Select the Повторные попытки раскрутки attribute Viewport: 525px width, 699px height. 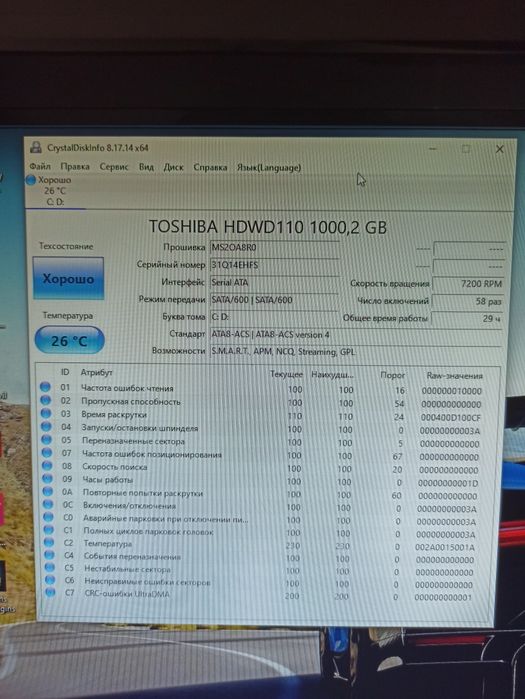click(143, 493)
